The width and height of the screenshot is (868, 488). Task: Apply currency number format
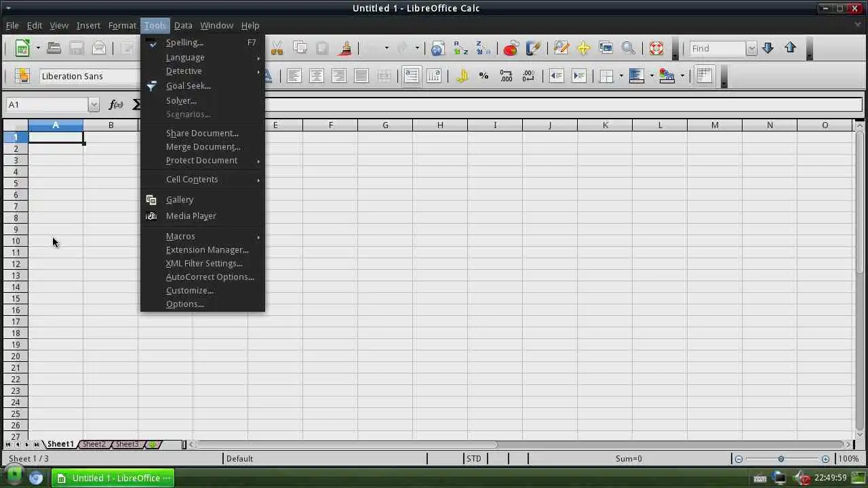coord(462,76)
